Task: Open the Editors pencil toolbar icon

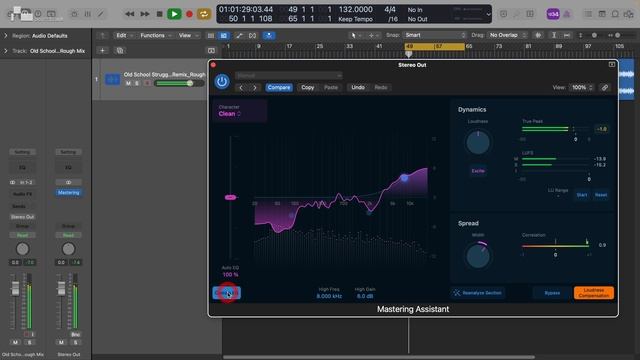Action: coord(101,14)
